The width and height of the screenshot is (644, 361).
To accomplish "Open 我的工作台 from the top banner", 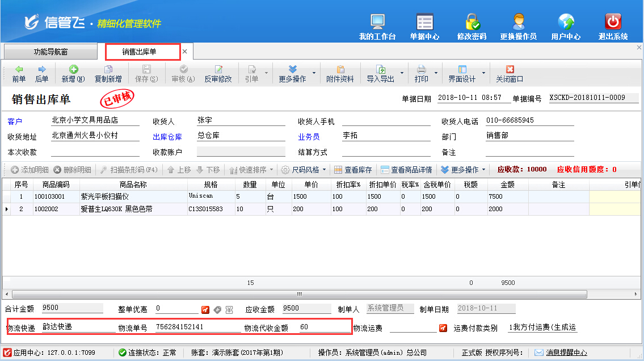I will click(x=377, y=27).
